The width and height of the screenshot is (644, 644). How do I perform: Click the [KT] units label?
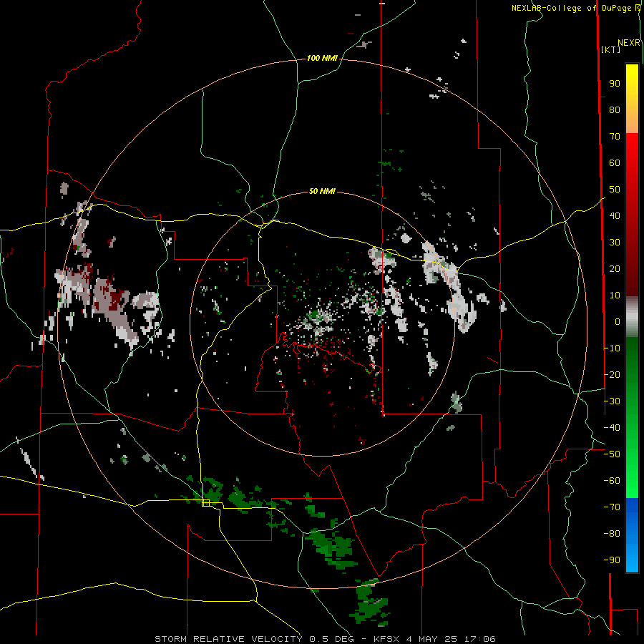(611, 49)
